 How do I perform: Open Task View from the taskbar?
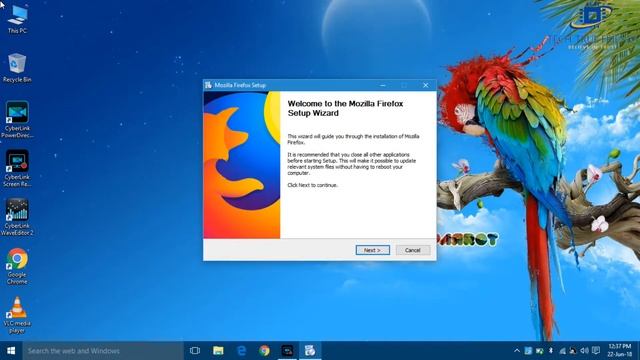tap(195, 351)
